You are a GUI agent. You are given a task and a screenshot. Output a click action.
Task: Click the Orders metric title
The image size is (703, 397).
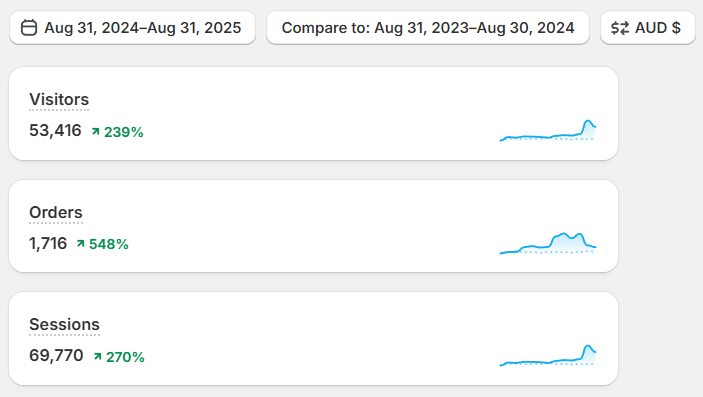click(x=56, y=212)
